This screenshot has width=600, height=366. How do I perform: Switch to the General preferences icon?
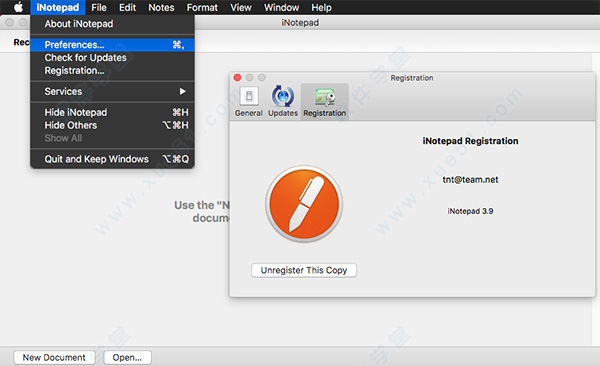pos(249,101)
